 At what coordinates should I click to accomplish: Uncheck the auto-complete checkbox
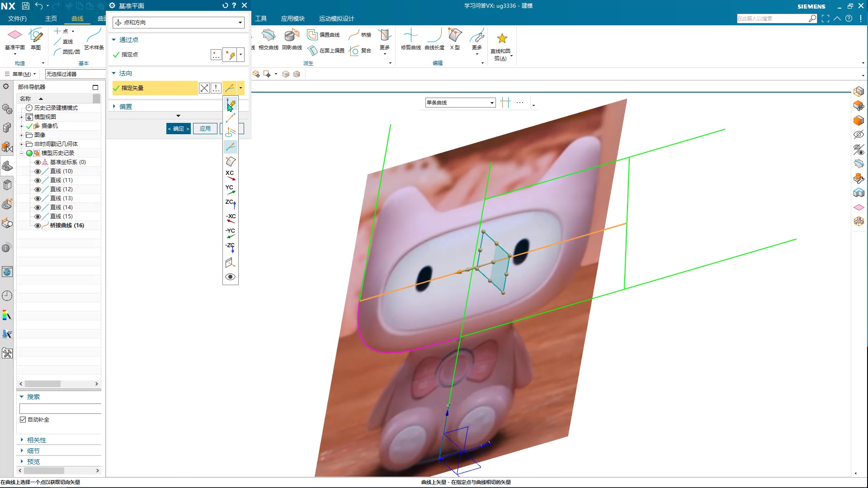click(x=23, y=420)
